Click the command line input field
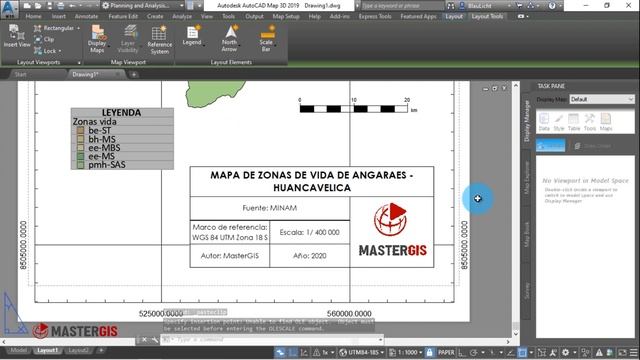This screenshot has width=640, height=360. (x=271, y=340)
